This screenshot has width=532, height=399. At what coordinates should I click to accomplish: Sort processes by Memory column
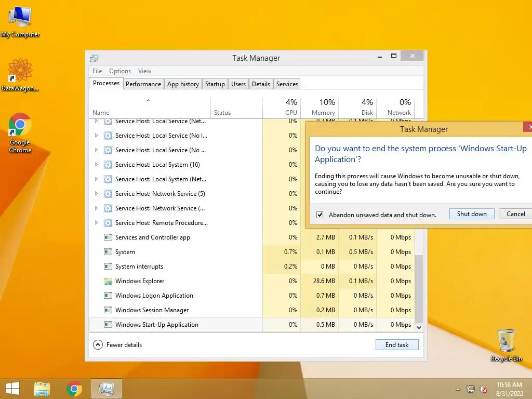click(320, 108)
